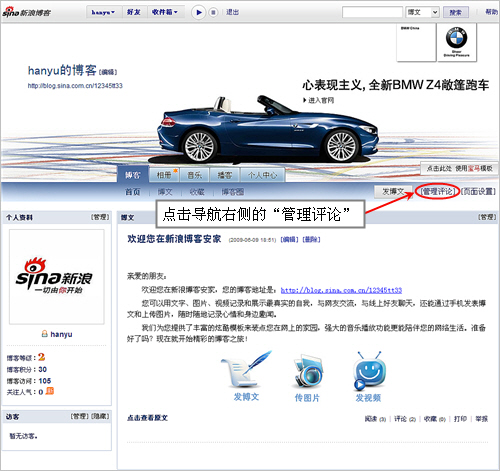Focus the search input field
Screen dimensions: 500x471
(372, 12)
